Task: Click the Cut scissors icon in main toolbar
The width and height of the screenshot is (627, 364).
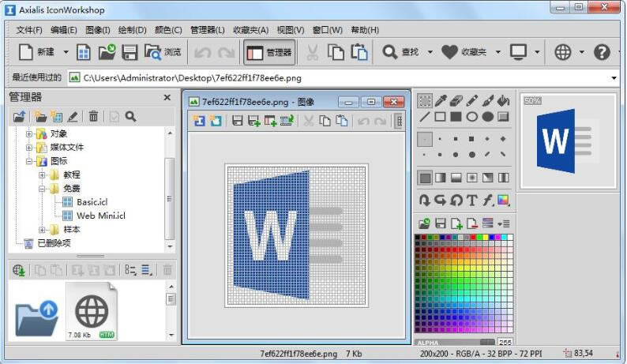Action: click(x=312, y=52)
